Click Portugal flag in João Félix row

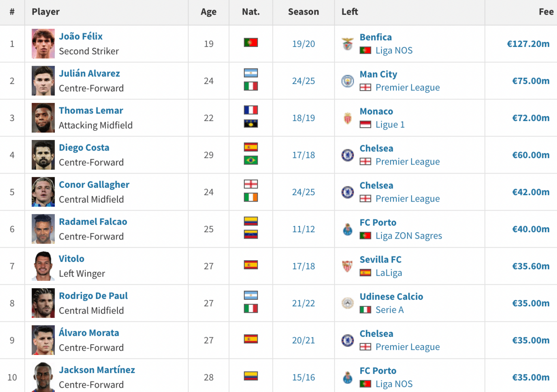pos(250,43)
